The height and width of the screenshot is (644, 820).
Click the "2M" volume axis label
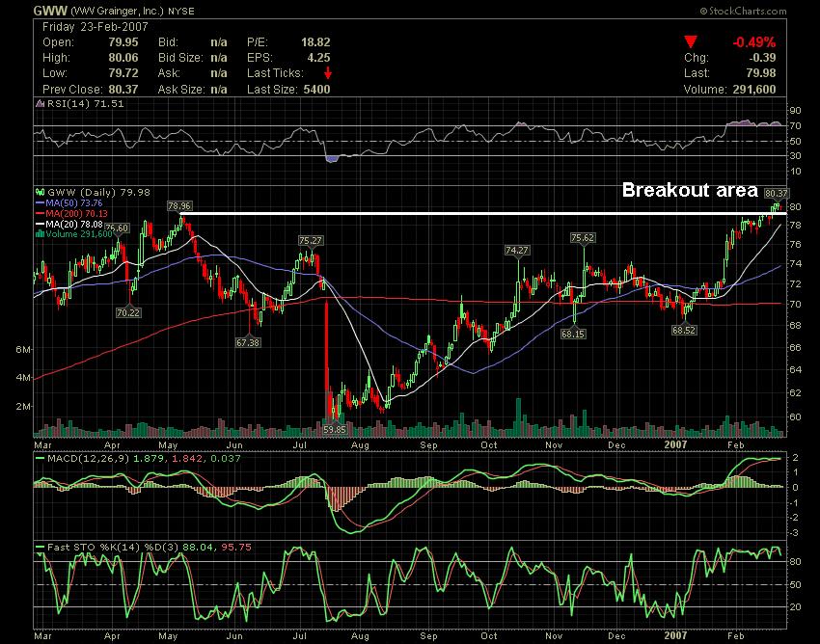point(22,406)
